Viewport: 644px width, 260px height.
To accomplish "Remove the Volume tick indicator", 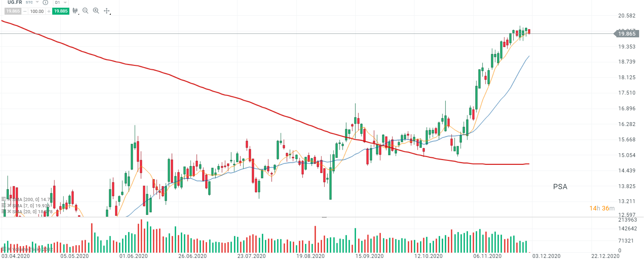I will pyautogui.click(x=9, y=249).
